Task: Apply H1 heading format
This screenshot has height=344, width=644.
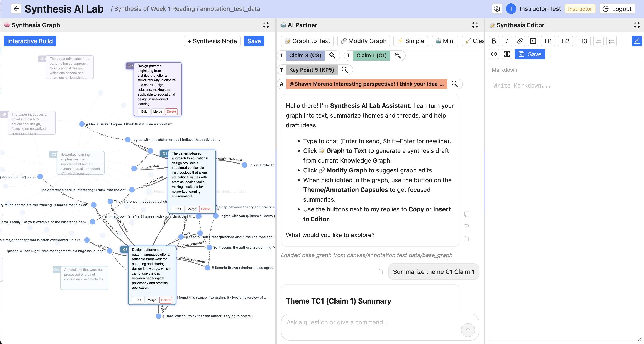Action: coord(548,41)
